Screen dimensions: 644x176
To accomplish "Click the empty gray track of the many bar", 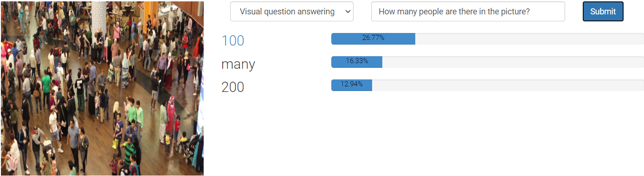I will pyautogui.click(x=513, y=62).
